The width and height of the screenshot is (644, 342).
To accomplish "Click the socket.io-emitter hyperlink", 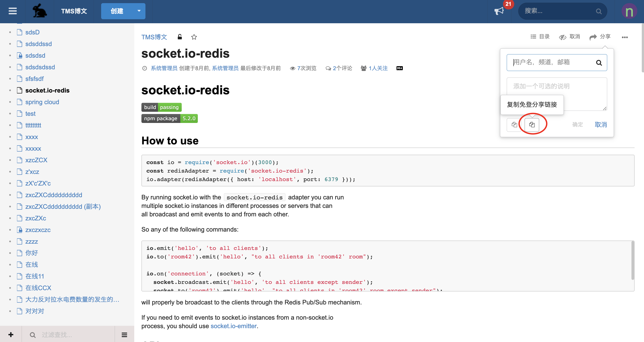I will (234, 326).
